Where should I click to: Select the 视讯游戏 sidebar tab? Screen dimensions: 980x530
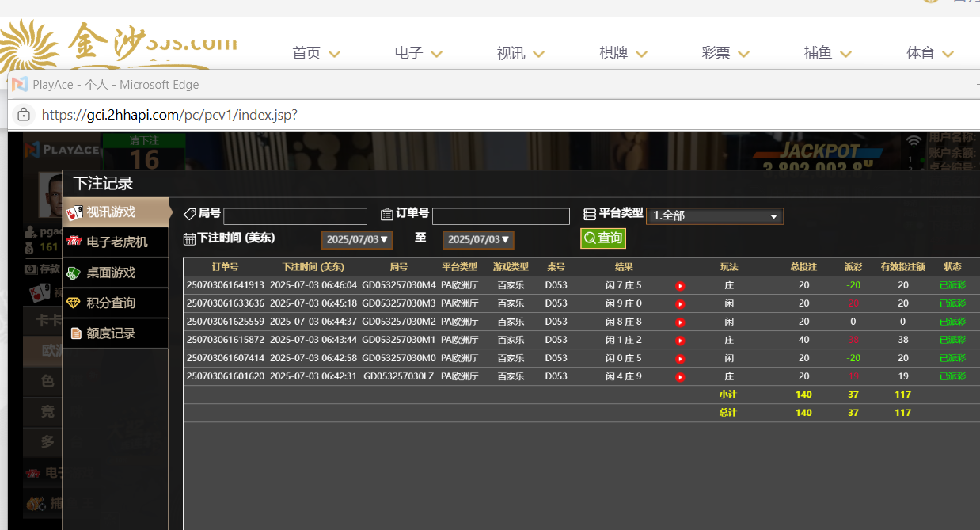116,212
